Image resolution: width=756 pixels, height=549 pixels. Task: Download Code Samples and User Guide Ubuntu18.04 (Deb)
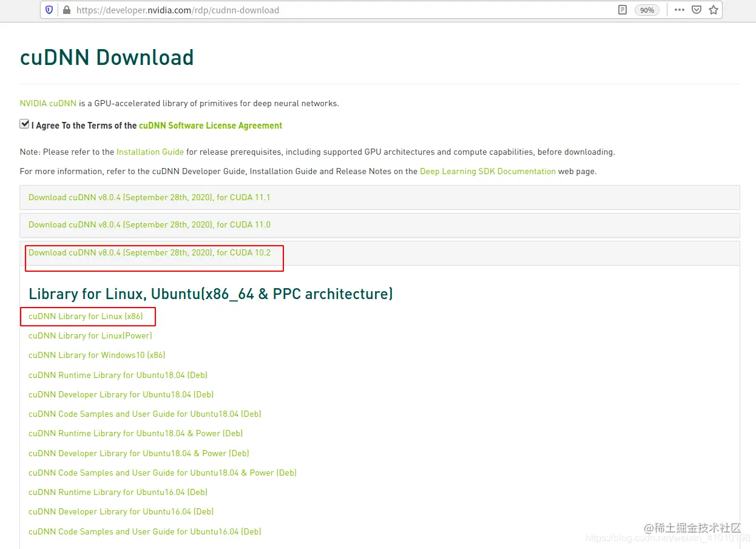click(x=145, y=414)
